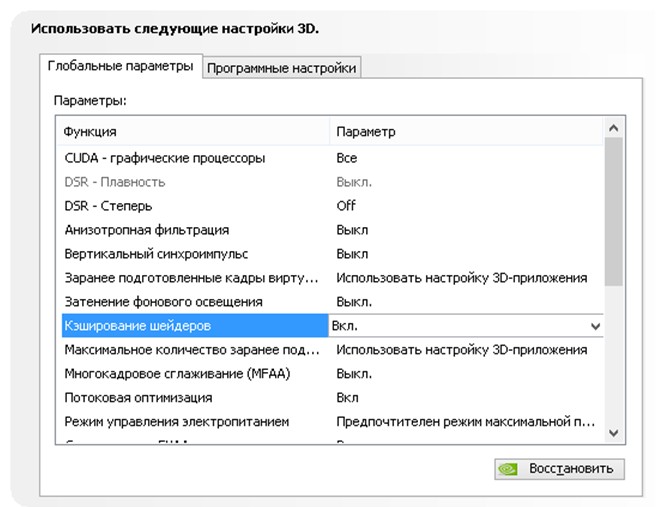Click the NVIDIA logo on the Восстановить button
The height and width of the screenshot is (507, 657).
(509, 468)
